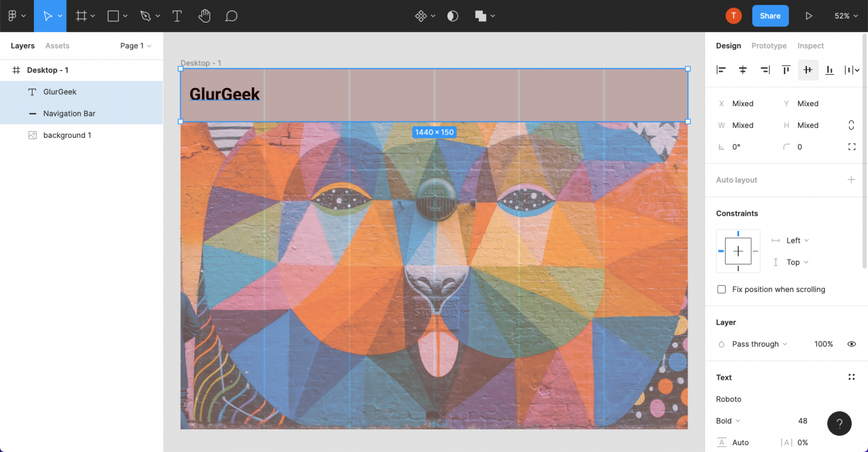Toggle layer visibility eye icon
The width and height of the screenshot is (868, 452).
[x=852, y=344]
